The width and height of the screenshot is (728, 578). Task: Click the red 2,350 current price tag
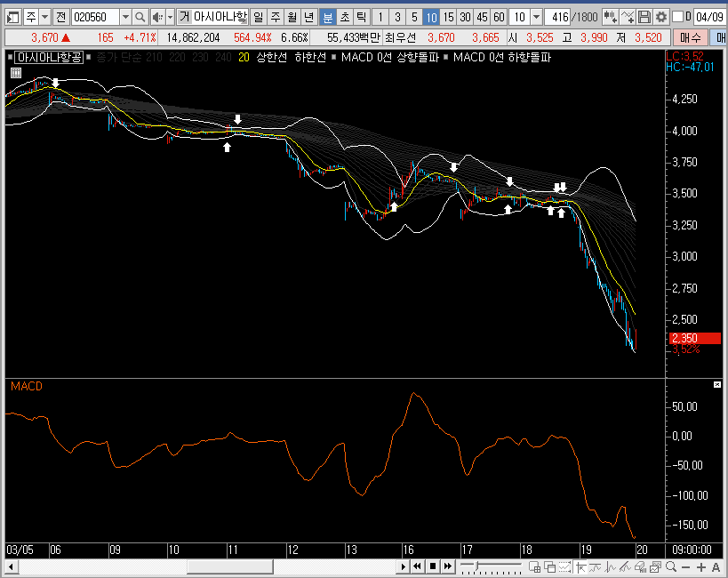(695, 338)
